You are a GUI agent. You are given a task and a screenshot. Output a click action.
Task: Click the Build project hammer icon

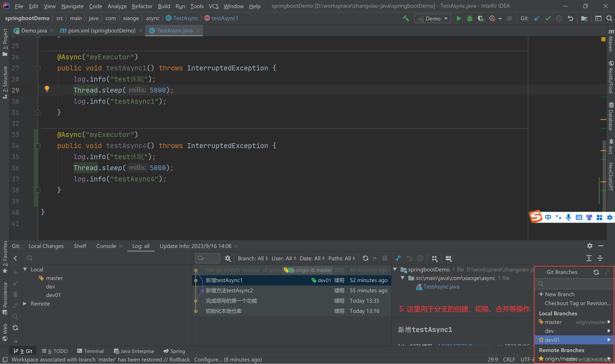coord(406,18)
